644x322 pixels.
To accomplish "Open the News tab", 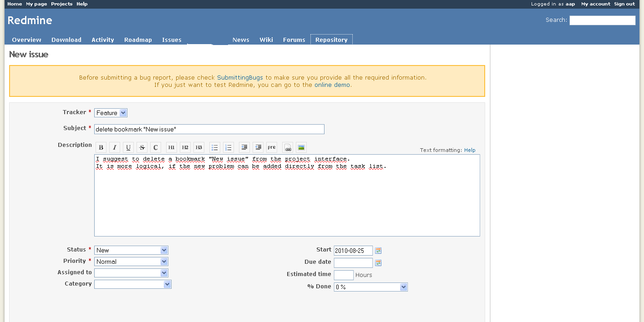I will tap(241, 40).
